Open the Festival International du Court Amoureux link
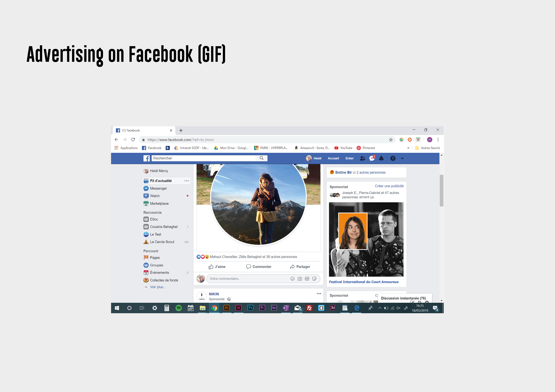 coord(364,282)
